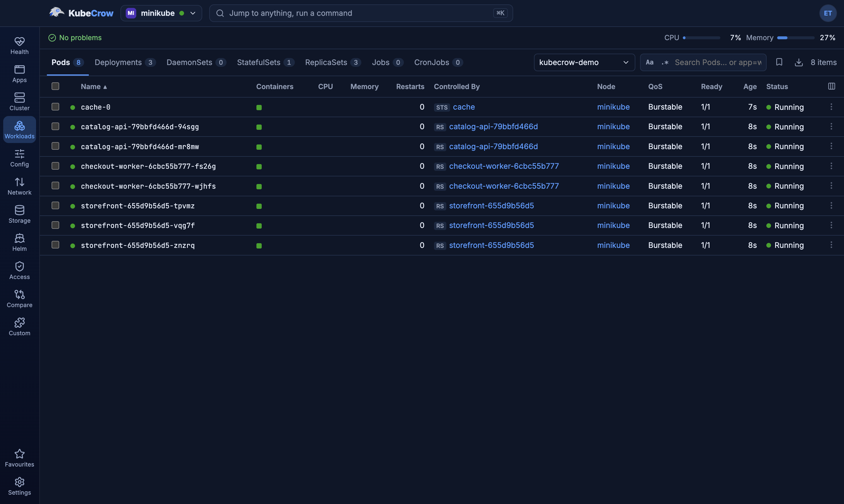Open Settings in the sidebar
Screen dimensions: 844x504
coord(19,486)
